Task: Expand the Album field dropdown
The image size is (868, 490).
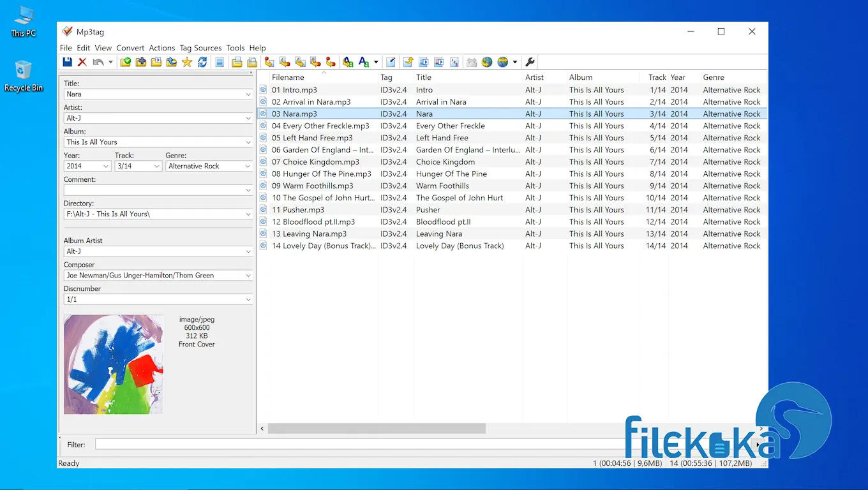Action: [x=248, y=142]
